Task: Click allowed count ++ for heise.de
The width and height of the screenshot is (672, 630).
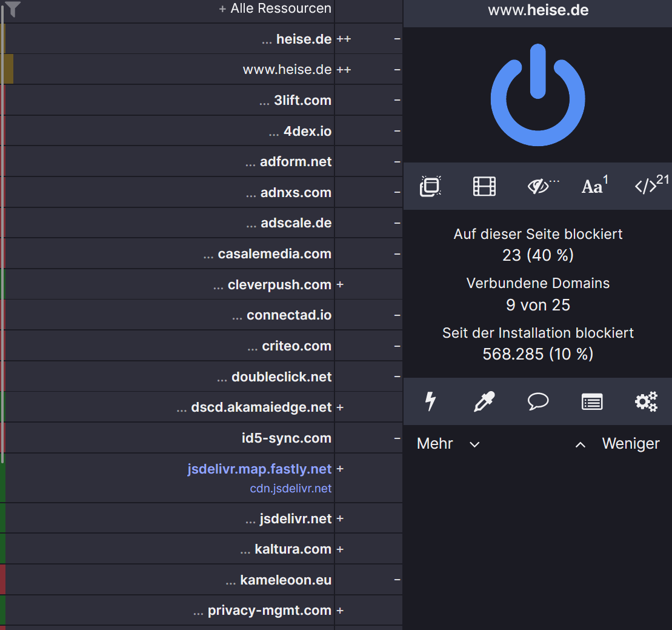Action: tap(344, 39)
